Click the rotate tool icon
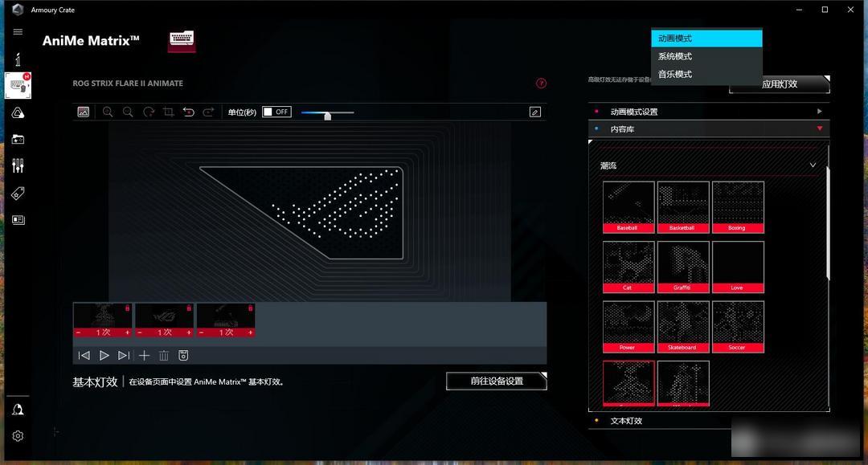The width and height of the screenshot is (868, 465). pos(149,112)
